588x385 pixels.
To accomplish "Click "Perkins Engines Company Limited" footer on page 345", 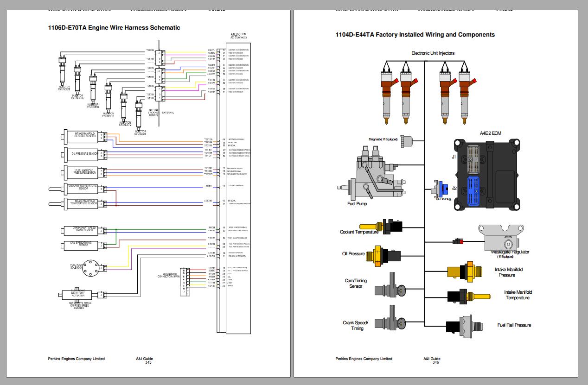I will pos(77,359).
